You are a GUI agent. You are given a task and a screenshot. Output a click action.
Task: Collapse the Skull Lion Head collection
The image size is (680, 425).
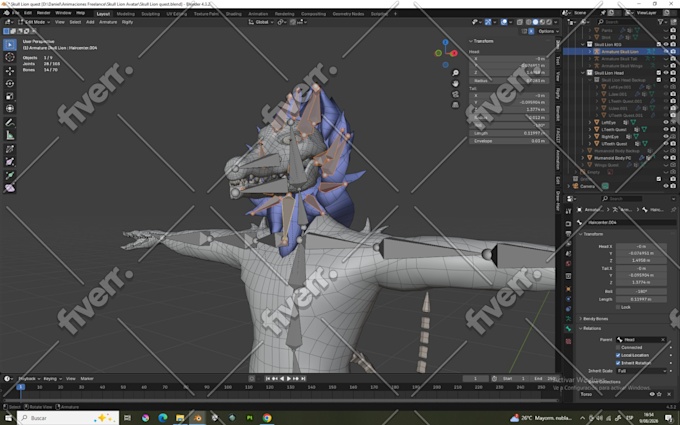pos(583,73)
